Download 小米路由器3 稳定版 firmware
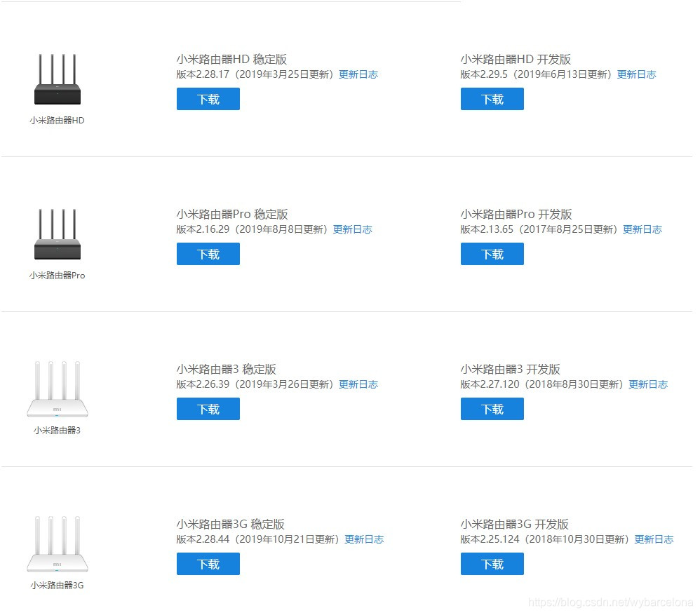This screenshot has width=700, height=615. tap(208, 409)
